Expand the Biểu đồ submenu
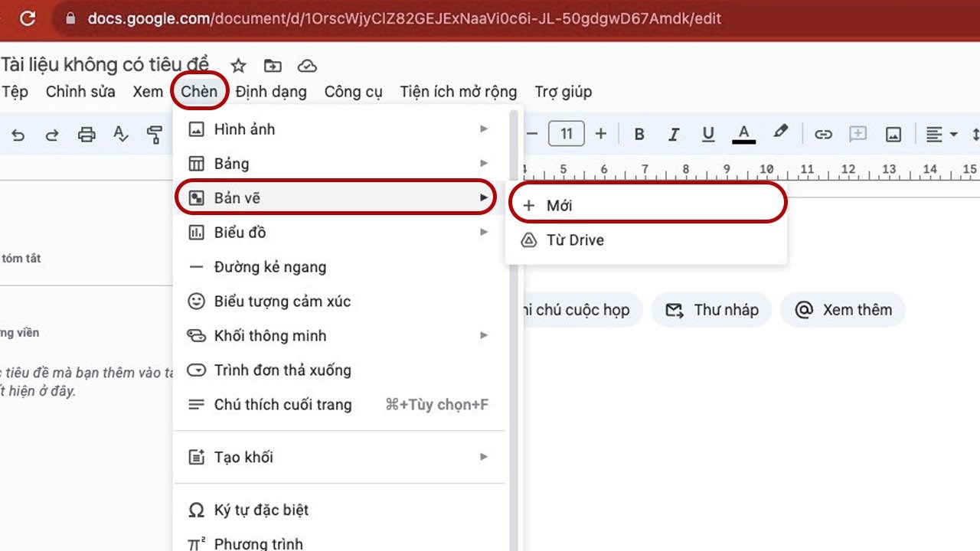Image resolution: width=980 pixels, height=551 pixels. (339, 233)
